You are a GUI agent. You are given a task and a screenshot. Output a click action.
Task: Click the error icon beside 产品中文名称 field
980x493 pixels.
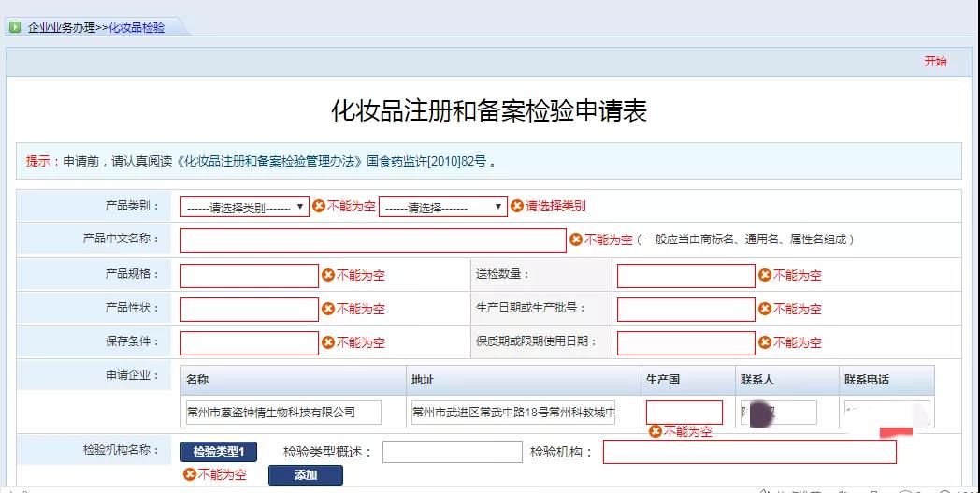pyautogui.click(x=576, y=239)
